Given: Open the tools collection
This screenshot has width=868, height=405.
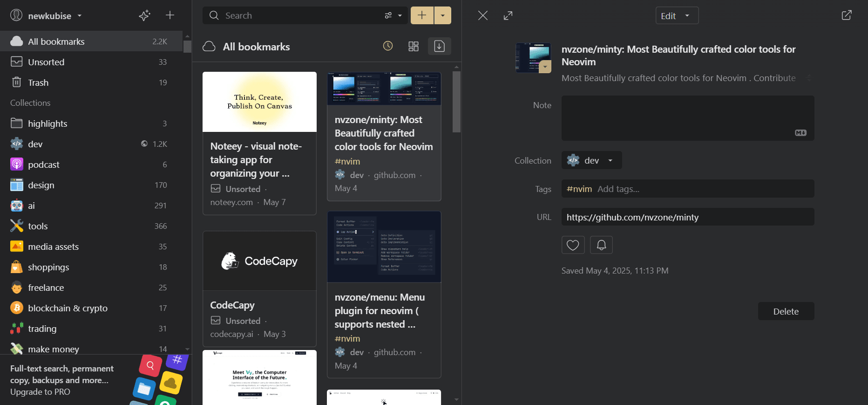Looking at the screenshot, I should 91,226.
